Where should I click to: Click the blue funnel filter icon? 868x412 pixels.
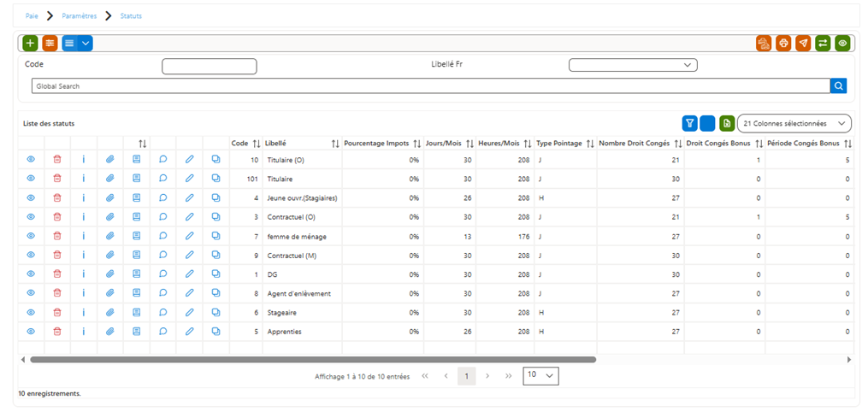[x=689, y=123]
